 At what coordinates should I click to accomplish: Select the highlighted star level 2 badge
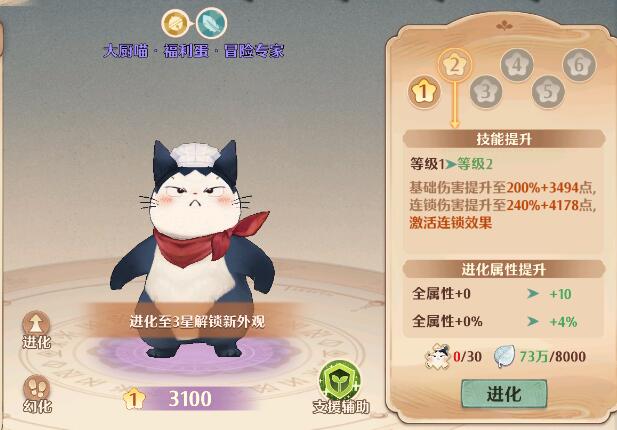click(x=454, y=65)
